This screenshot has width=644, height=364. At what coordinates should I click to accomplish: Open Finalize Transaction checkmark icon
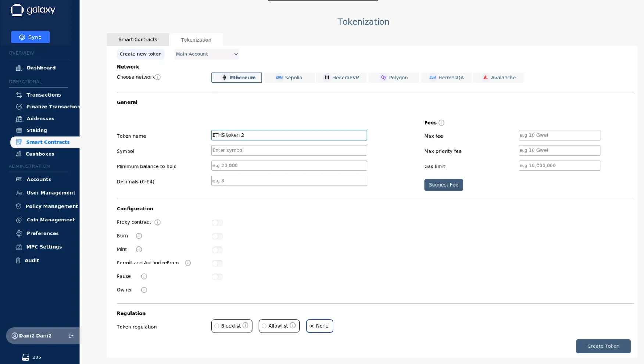tap(19, 107)
